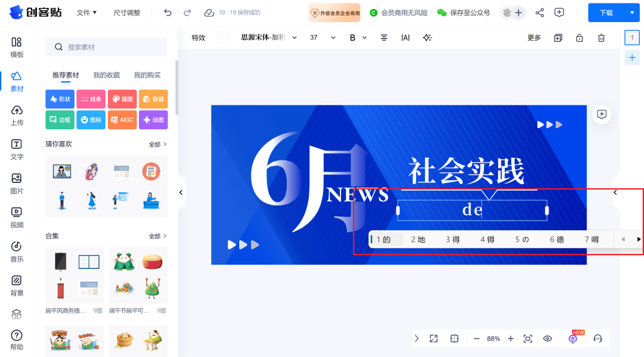644x357 pixels.
Task: Click the blue 下载 download button
Action: coord(606,13)
